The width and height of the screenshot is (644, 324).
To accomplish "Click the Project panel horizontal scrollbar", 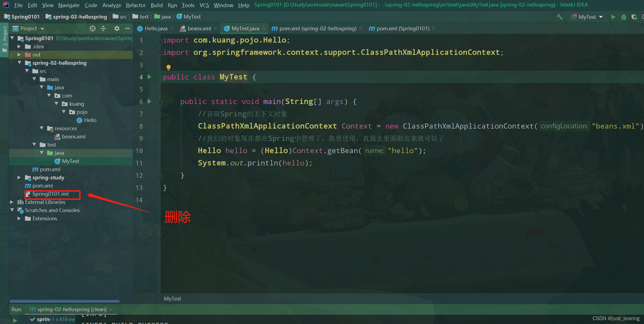I will 64,301.
